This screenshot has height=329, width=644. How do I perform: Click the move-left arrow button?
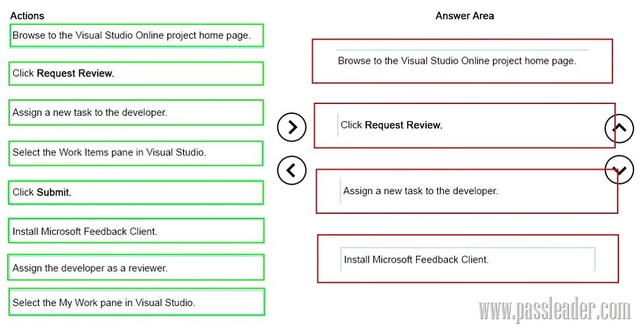point(292,170)
